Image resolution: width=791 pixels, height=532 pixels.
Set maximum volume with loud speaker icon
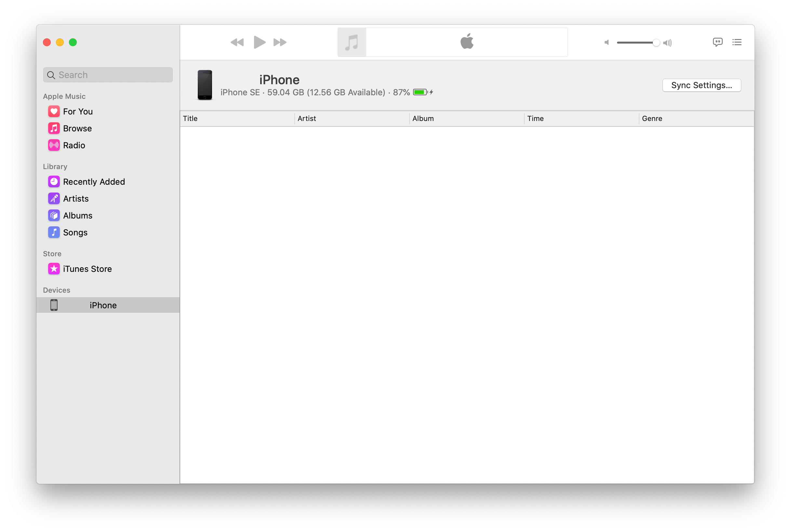667,43
